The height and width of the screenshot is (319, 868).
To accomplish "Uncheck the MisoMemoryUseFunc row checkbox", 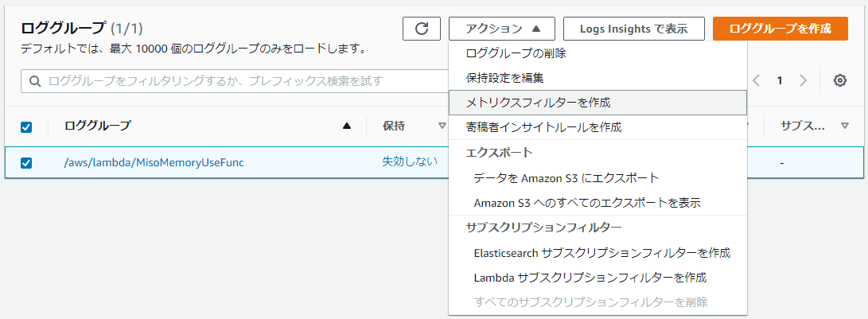I will (x=26, y=162).
